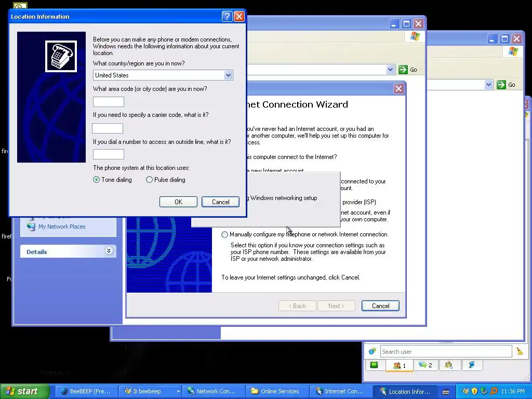Screen dimensions: 532x399
Task: Cancel the Internet Connection Wizard
Action: [x=380, y=305]
